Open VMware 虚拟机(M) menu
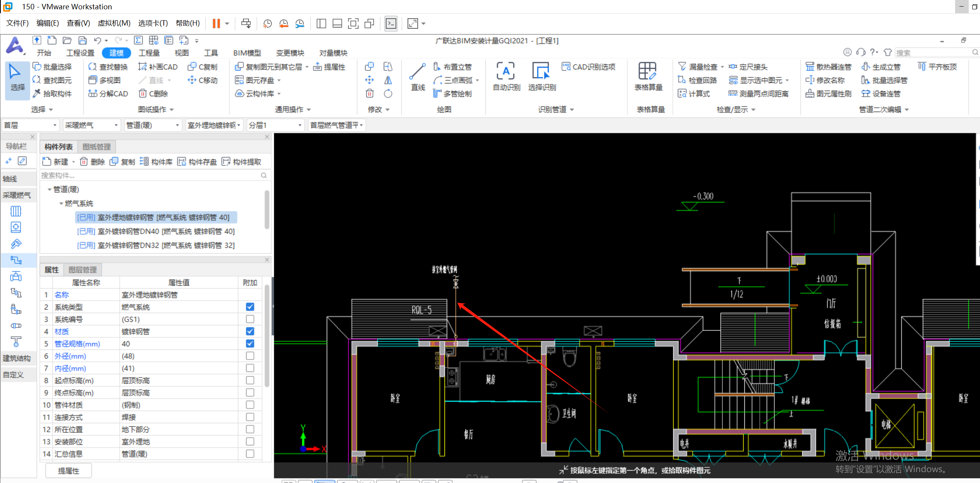 click(114, 23)
